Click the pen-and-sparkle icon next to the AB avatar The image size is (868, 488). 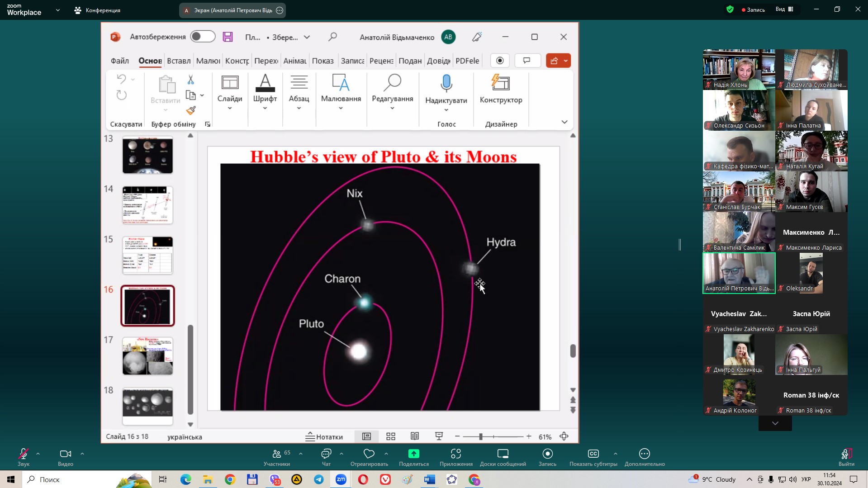coord(477,37)
